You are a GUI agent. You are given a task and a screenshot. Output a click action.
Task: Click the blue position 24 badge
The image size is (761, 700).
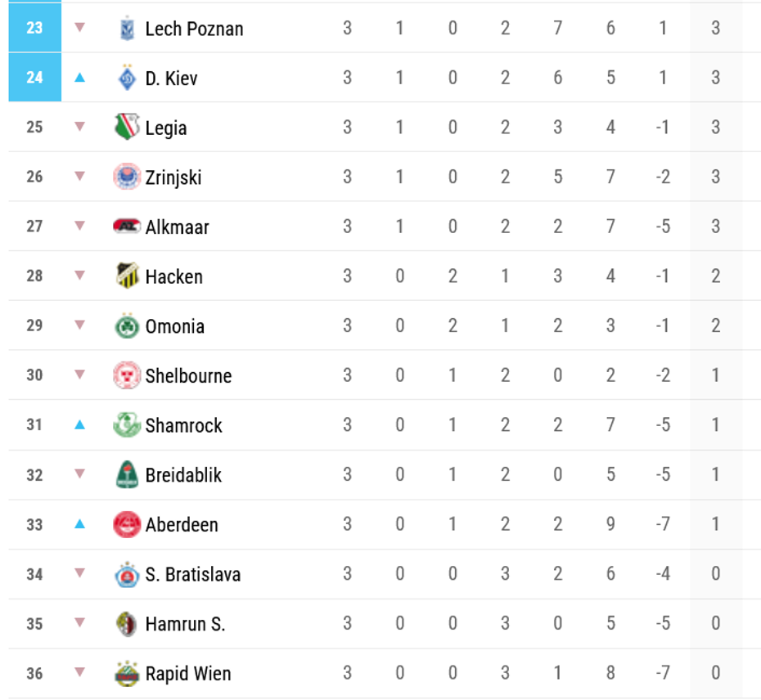pos(34,78)
